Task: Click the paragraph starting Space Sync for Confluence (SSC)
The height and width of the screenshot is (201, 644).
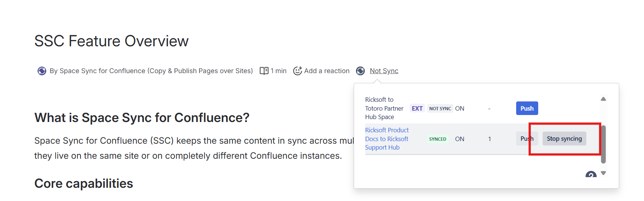Action: [194, 148]
